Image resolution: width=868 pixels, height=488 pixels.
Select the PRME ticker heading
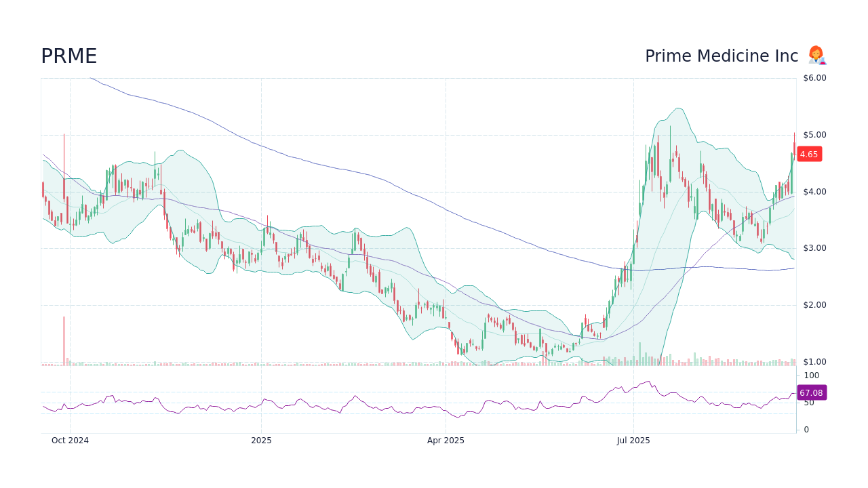68,56
